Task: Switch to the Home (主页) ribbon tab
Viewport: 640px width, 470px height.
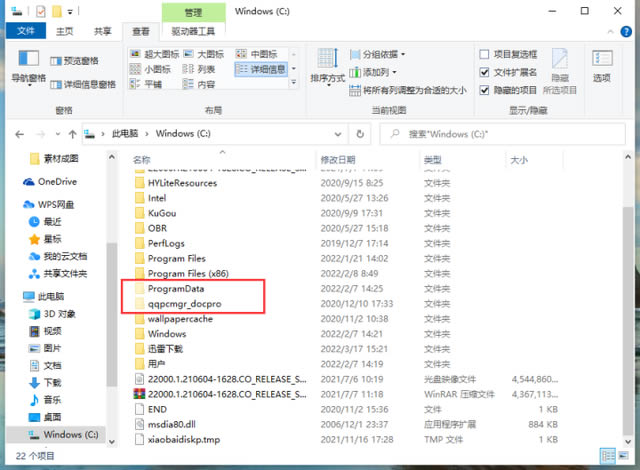Action: (64, 31)
